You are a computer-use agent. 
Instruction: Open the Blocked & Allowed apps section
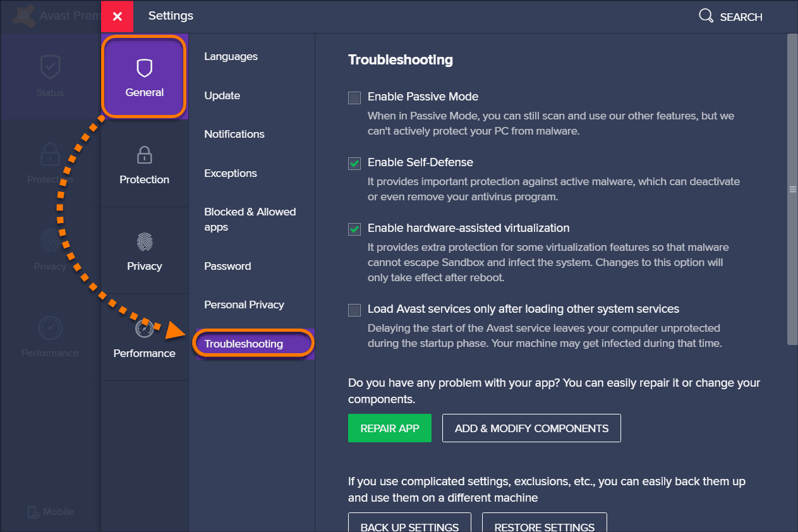click(250, 219)
